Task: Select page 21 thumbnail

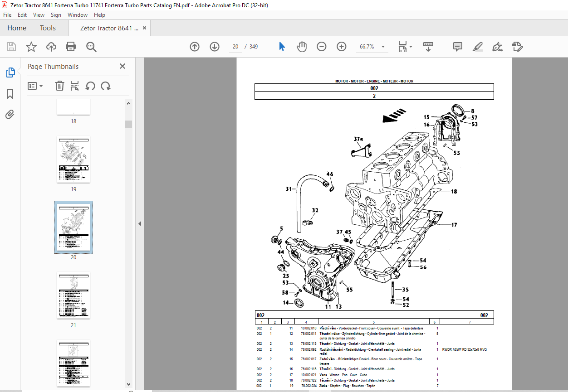Action: (x=73, y=295)
